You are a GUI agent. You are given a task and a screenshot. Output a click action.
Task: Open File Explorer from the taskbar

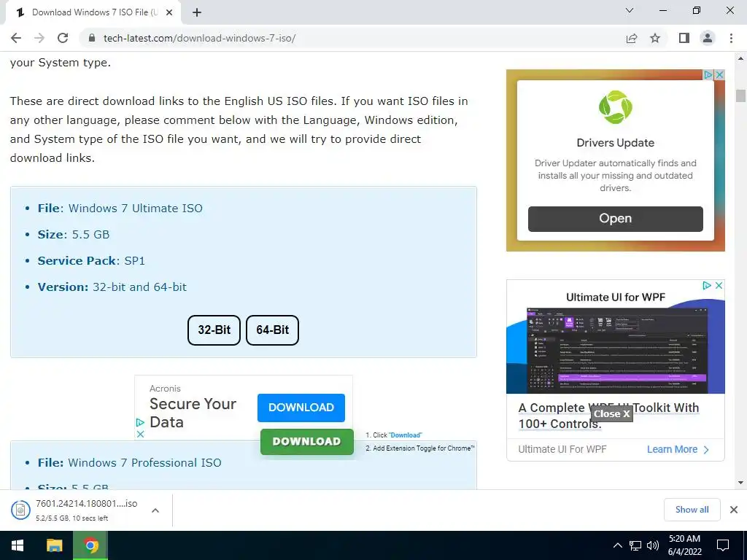click(x=54, y=545)
